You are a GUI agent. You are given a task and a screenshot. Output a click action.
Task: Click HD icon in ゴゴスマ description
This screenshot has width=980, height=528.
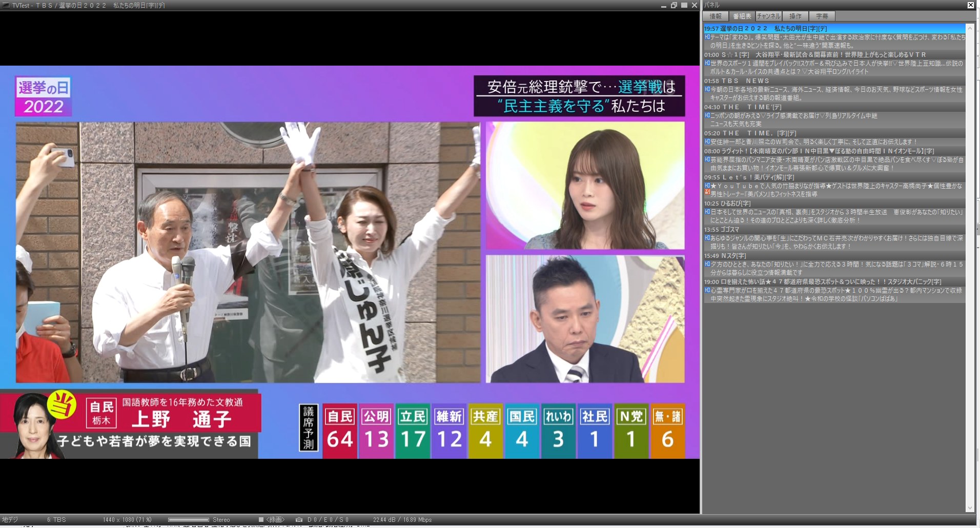pos(707,238)
